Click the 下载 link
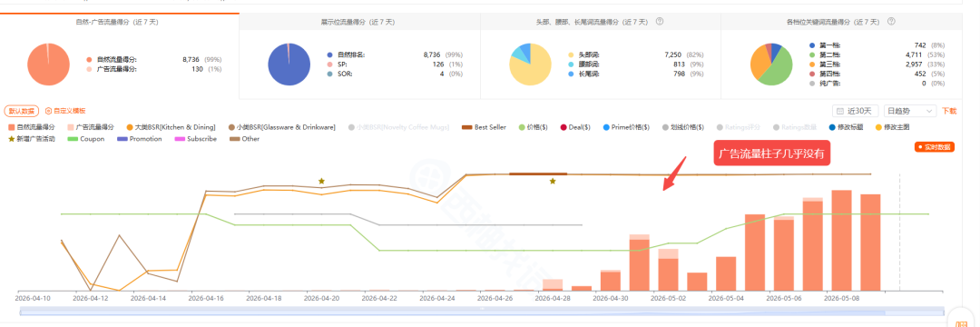The width and height of the screenshot is (980, 327). (949, 112)
